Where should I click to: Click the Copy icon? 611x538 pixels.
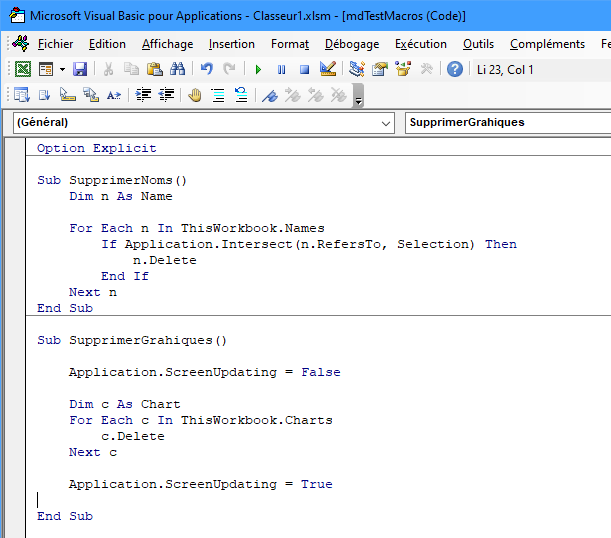coord(131,69)
